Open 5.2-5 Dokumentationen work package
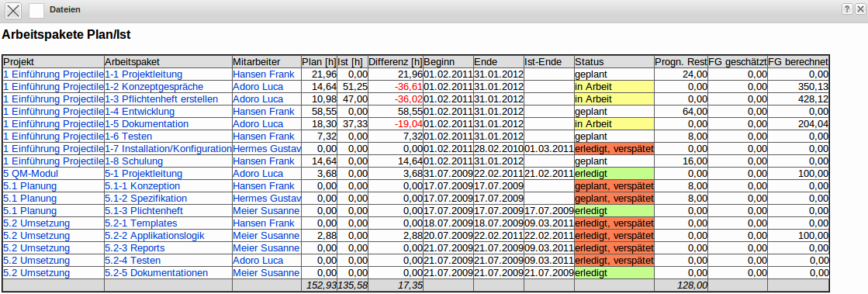The image size is (868, 294). point(157,273)
